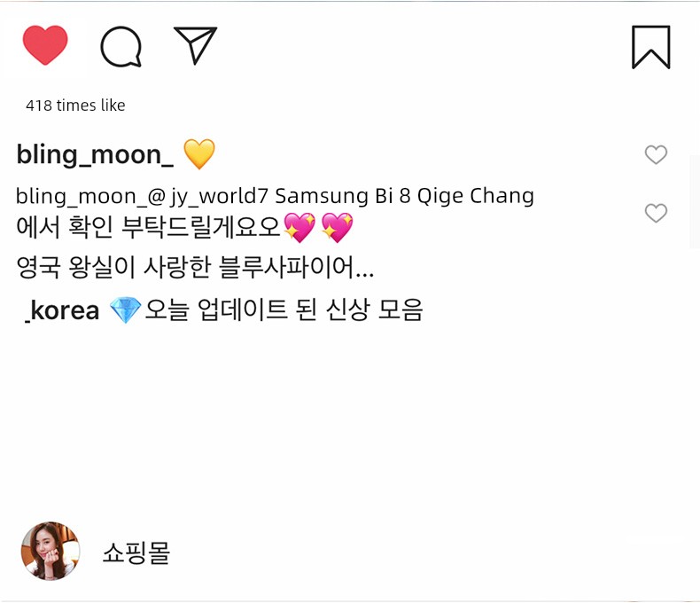This screenshot has height=603, width=700.
Task: Open comments with the speech bubble icon
Action: point(121,46)
